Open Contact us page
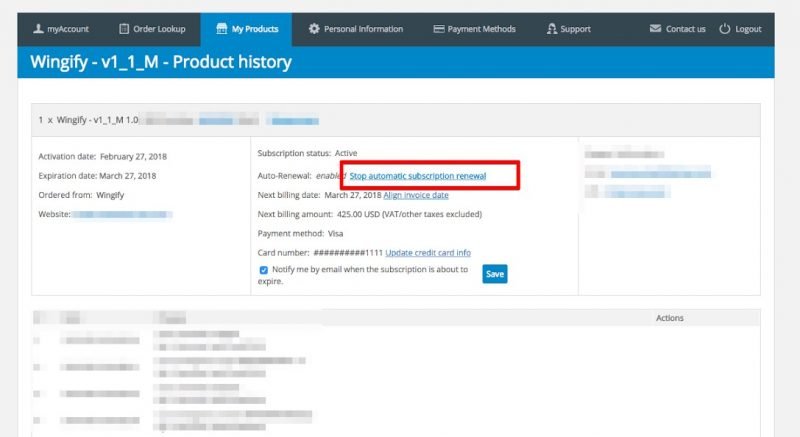Image resolution: width=800 pixels, height=437 pixels. pos(678,29)
